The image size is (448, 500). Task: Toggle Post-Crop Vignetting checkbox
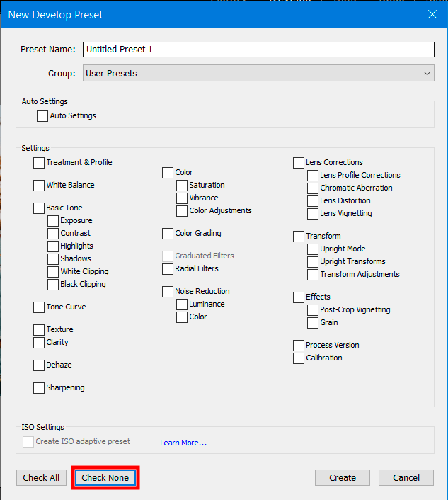click(313, 310)
